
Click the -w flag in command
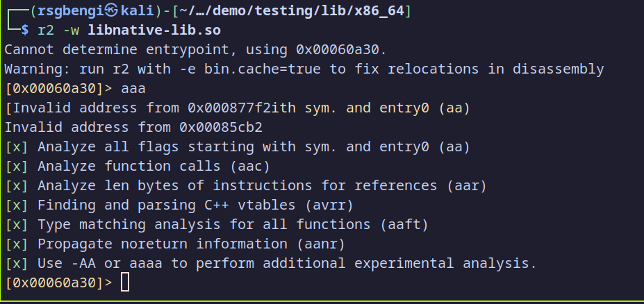72,31
